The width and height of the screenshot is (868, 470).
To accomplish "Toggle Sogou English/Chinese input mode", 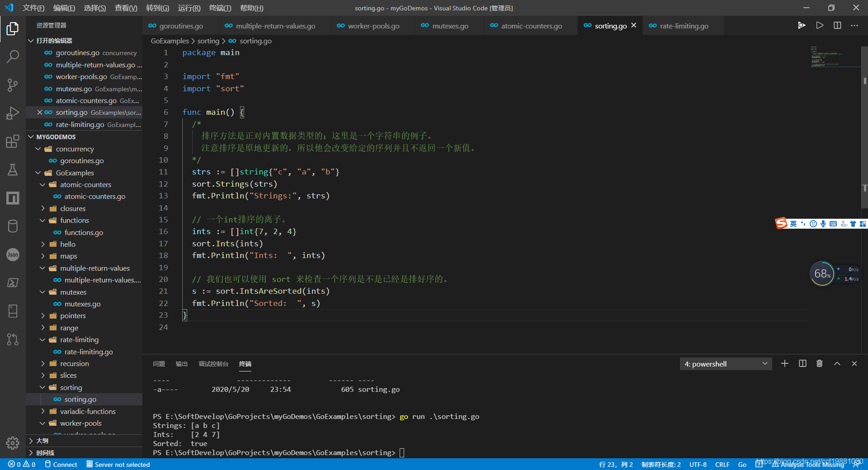I will pos(793,224).
